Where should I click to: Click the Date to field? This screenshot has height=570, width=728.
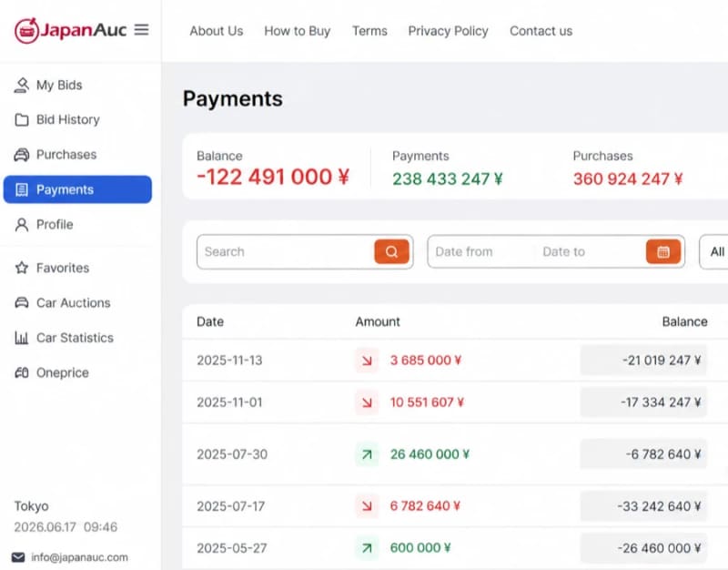590,251
